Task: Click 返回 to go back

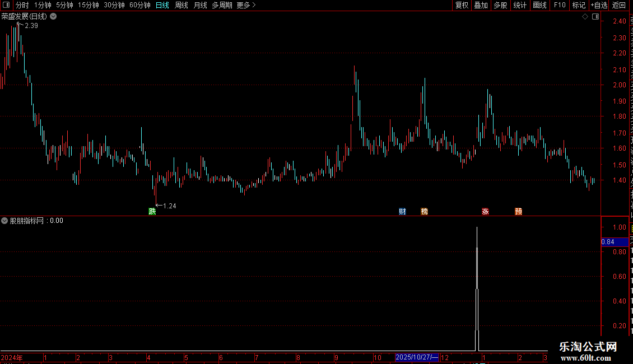Action: coord(618,5)
